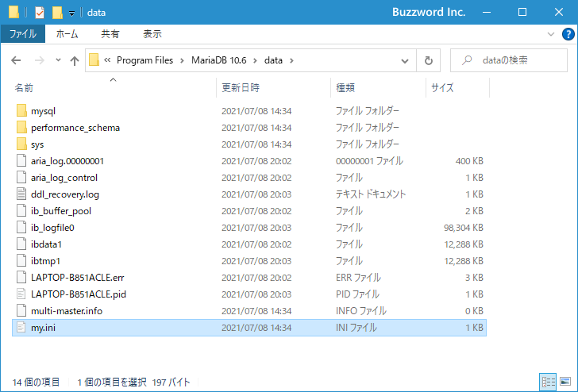Select the ddl_recovery.log text document icon
This screenshot has height=392, width=578.
[x=21, y=194]
